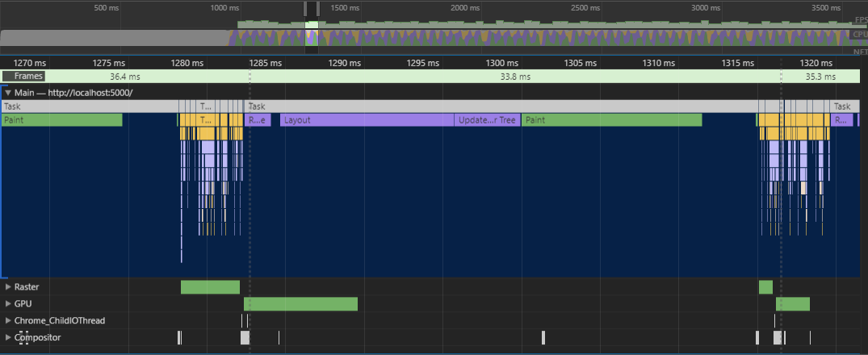
Task: Expand the GPU track
Action: pos(8,303)
